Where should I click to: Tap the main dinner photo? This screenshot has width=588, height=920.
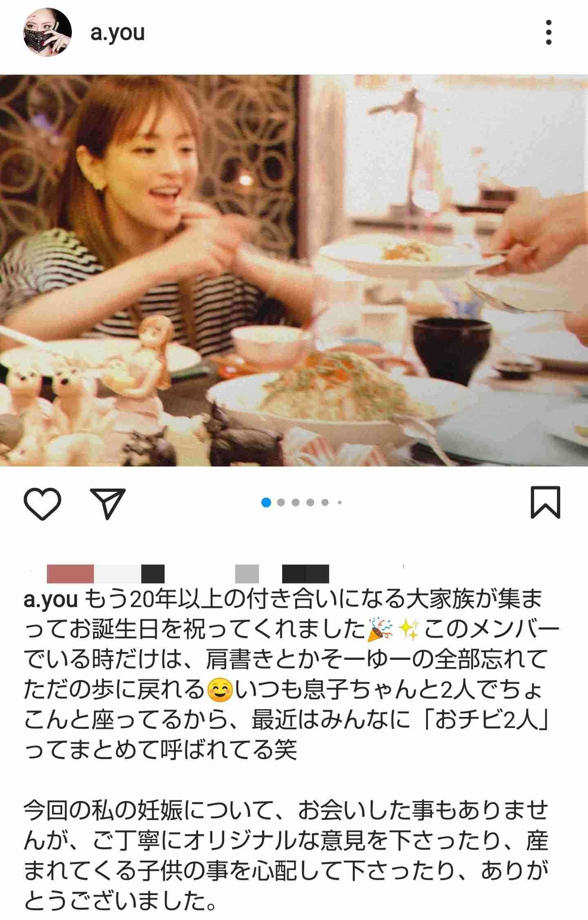coord(294,270)
